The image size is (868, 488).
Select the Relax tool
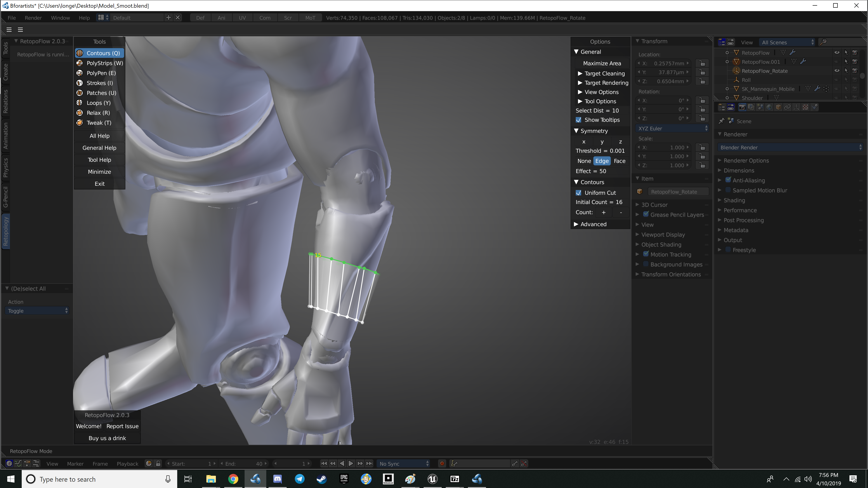(x=98, y=113)
